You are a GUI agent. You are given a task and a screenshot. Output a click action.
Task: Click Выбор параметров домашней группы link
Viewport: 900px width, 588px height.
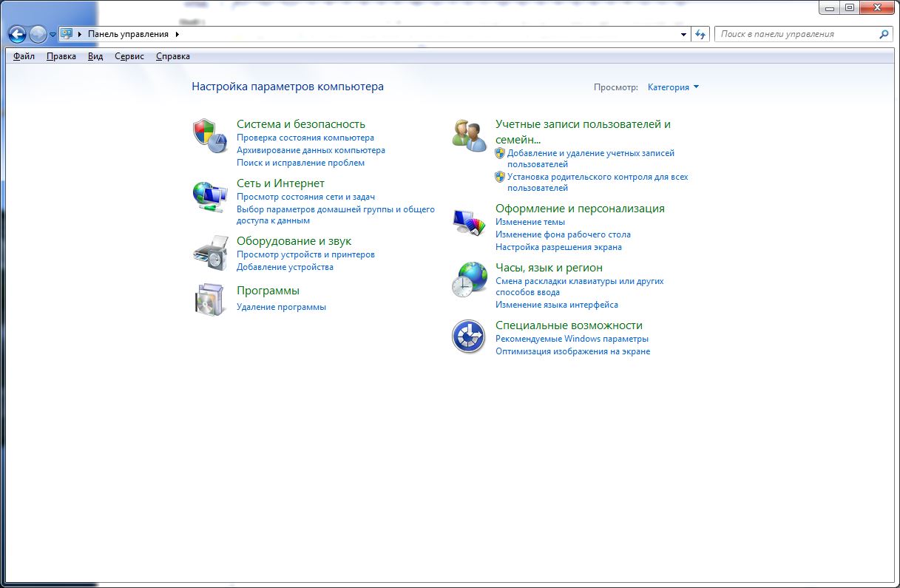pos(336,214)
